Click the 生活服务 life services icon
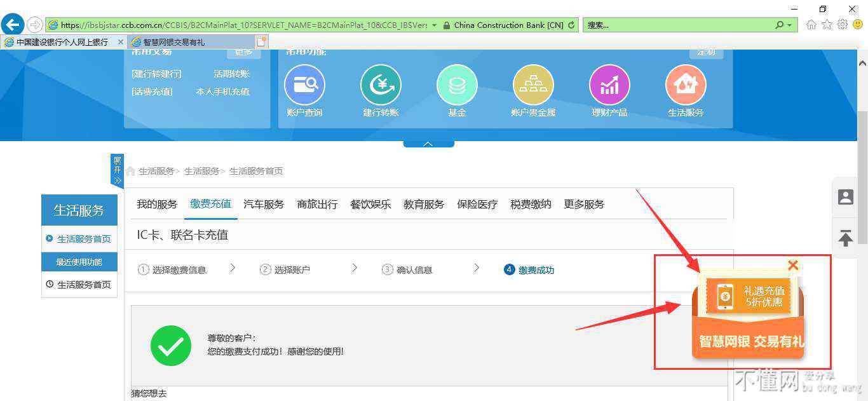 (686, 85)
